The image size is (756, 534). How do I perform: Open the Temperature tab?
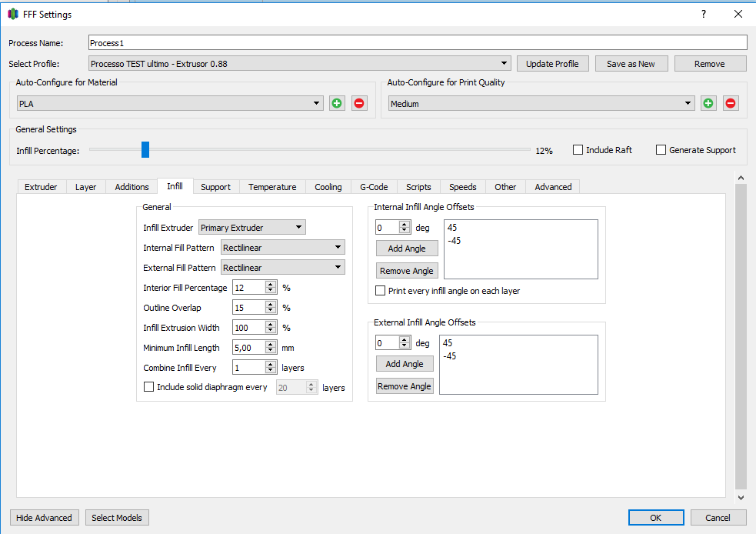(x=272, y=187)
